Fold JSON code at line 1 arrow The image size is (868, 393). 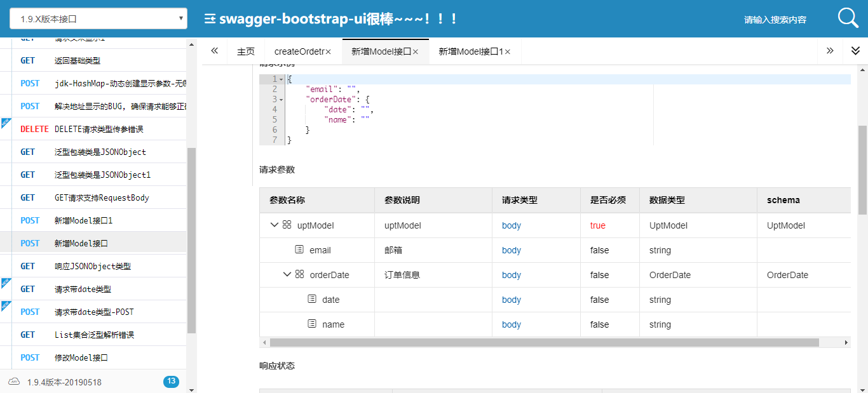click(x=281, y=79)
